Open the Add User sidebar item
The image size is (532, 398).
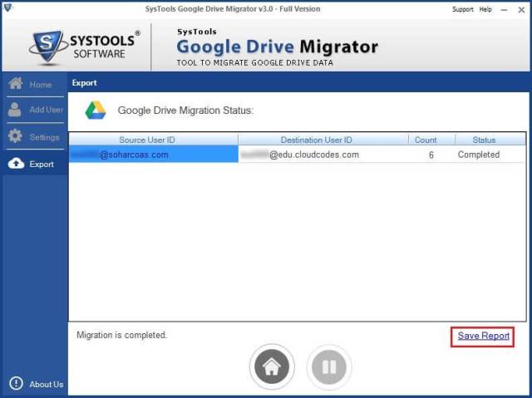point(35,110)
